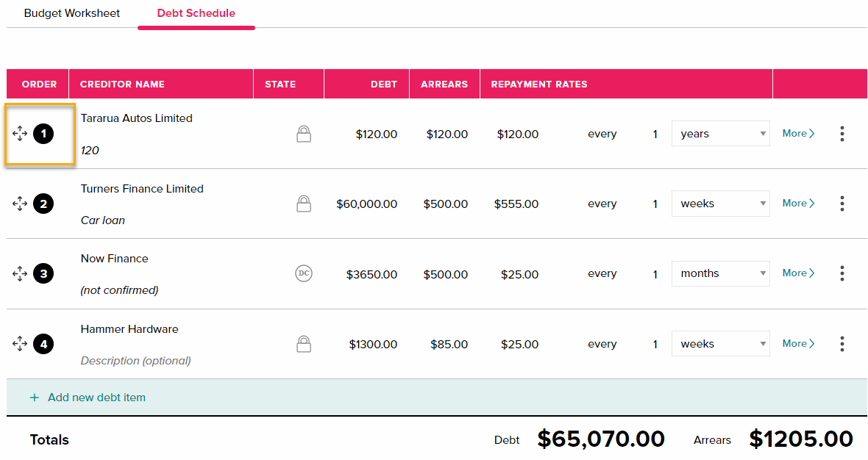This screenshot has width=868, height=460.
Task: Expand More details for Now Finance
Action: tap(798, 273)
